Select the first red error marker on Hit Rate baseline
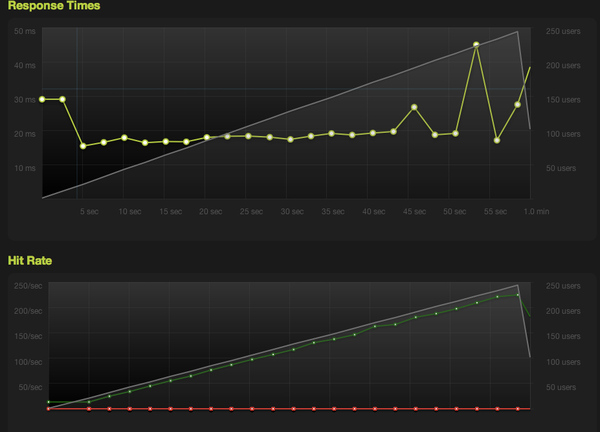 click(49, 409)
